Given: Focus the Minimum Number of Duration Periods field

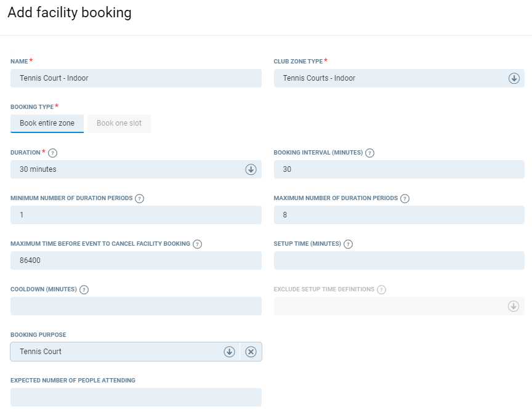Looking at the screenshot, I should point(135,215).
